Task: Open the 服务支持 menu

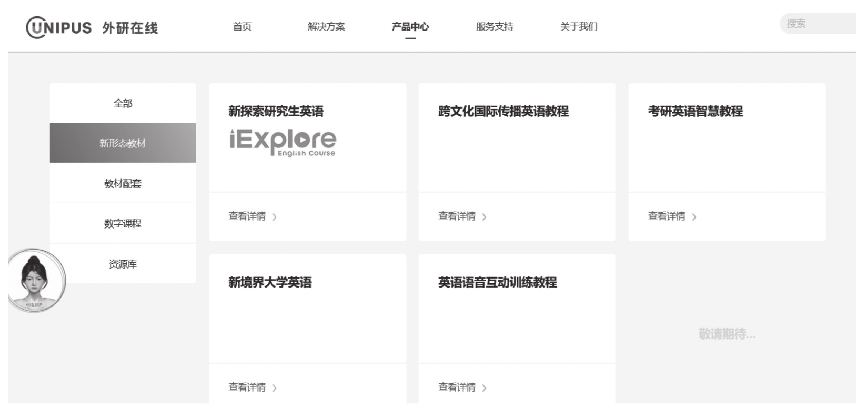Action: point(494,27)
